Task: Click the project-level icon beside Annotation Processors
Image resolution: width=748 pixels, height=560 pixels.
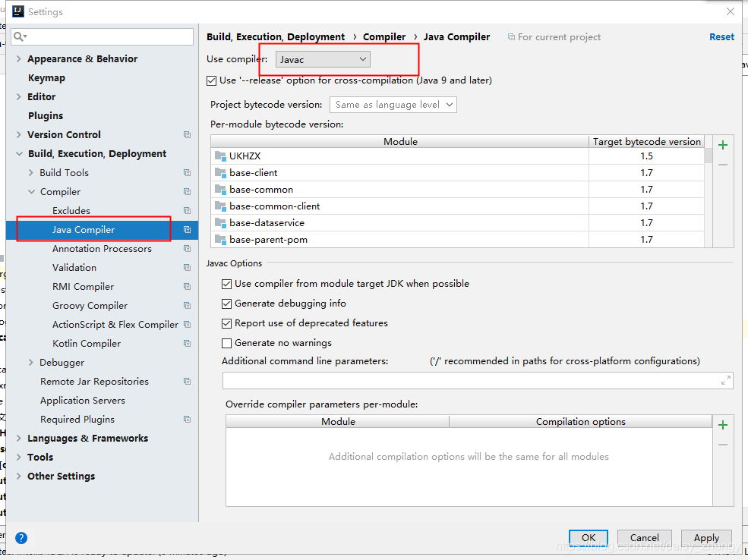Action: (187, 249)
